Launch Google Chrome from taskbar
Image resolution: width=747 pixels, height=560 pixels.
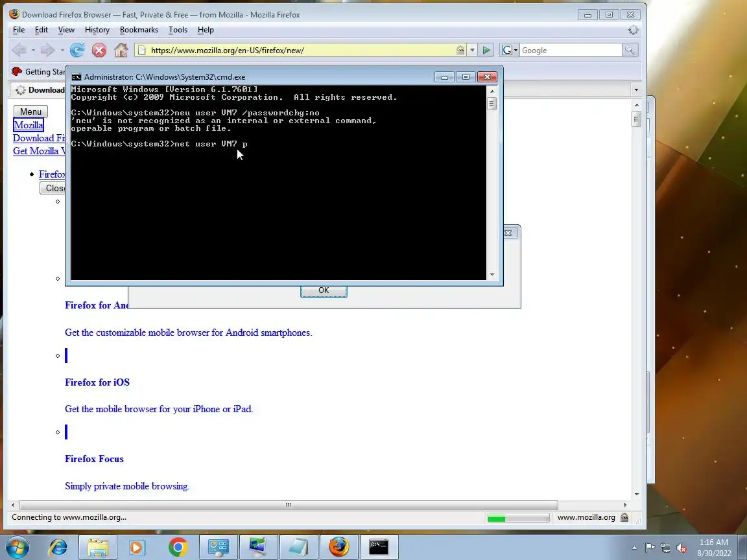178,547
